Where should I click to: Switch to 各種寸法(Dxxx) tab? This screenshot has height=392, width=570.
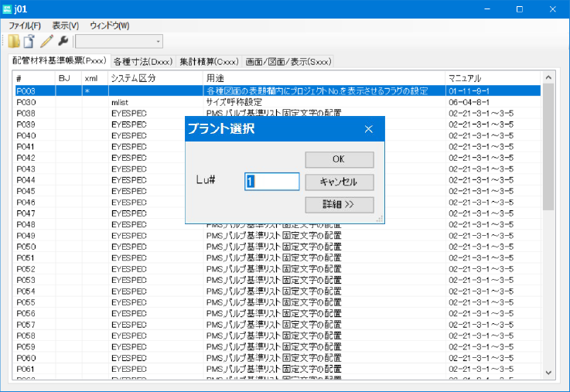click(143, 62)
